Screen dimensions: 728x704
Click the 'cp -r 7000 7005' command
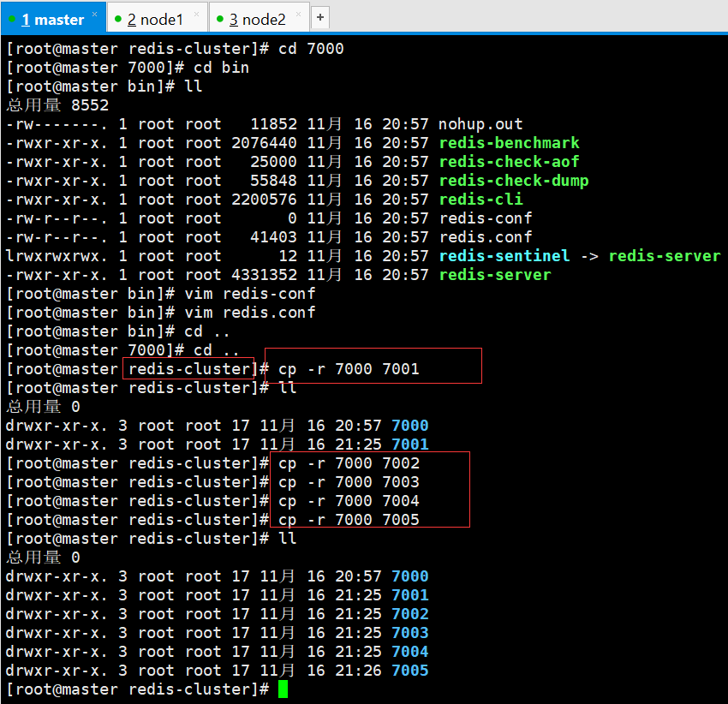349,520
